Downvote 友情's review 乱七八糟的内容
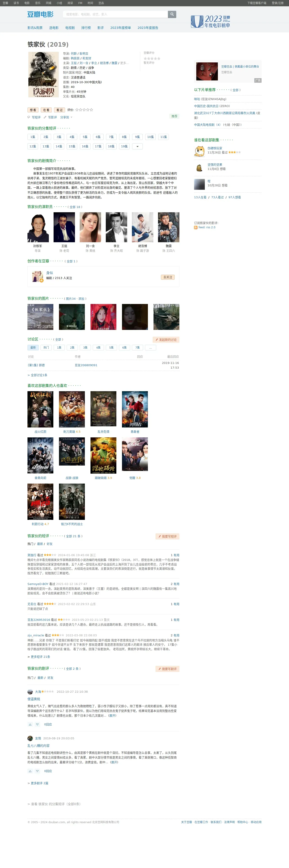This screenshot has height=868, width=289. click(37, 771)
